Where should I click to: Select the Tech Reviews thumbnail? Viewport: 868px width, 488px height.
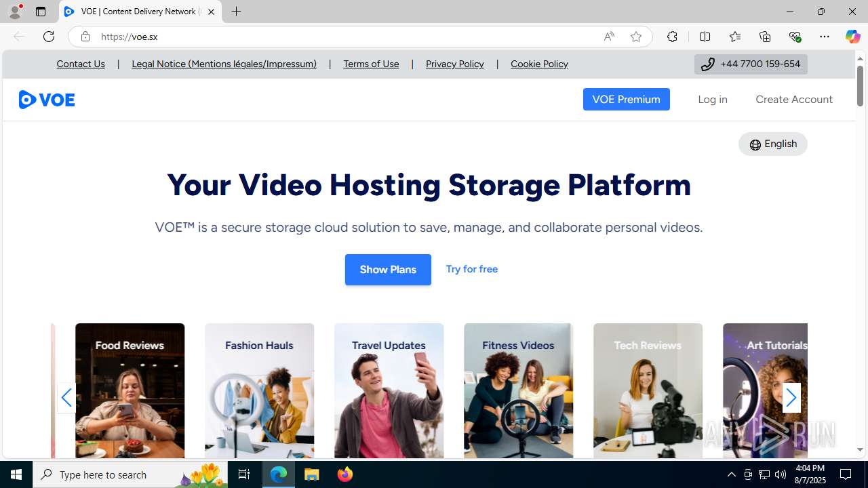(648, 391)
